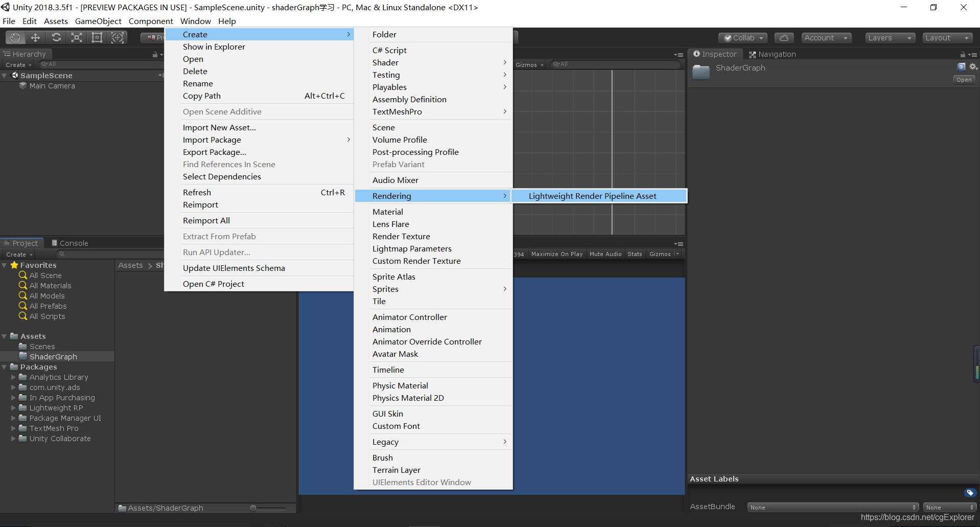Viewport: 980px width, 527px height.
Task: Click the All Prefabs search favorite
Action: tap(43, 306)
